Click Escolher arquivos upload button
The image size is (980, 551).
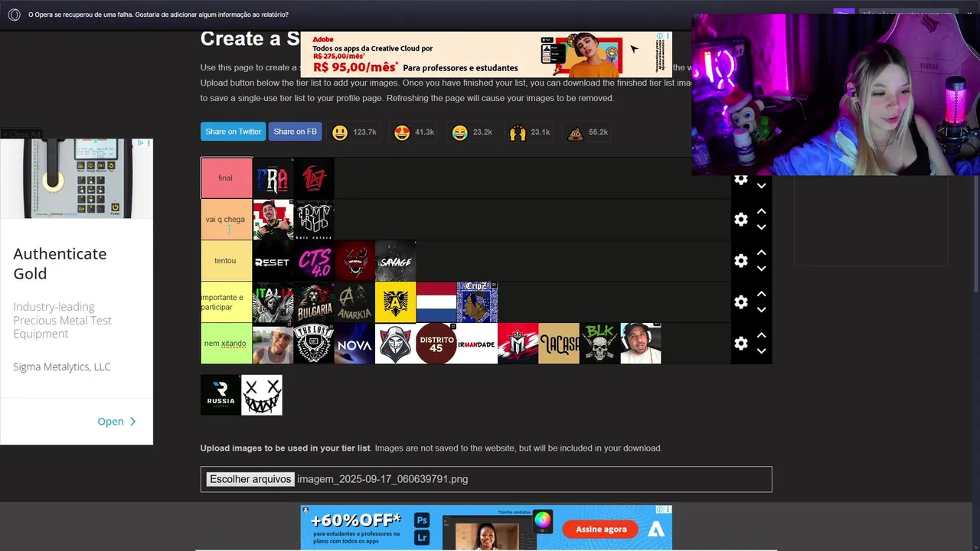point(250,479)
